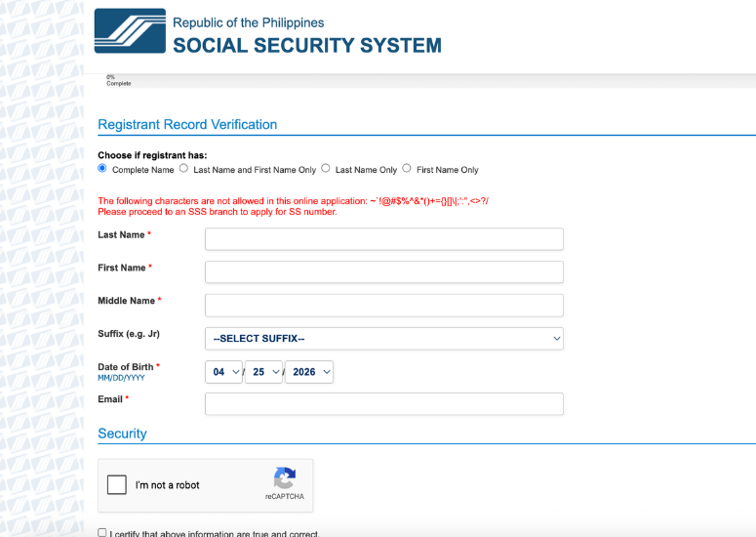
Task: Click the 0% Complete progress indicator
Action: pos(118,80)
